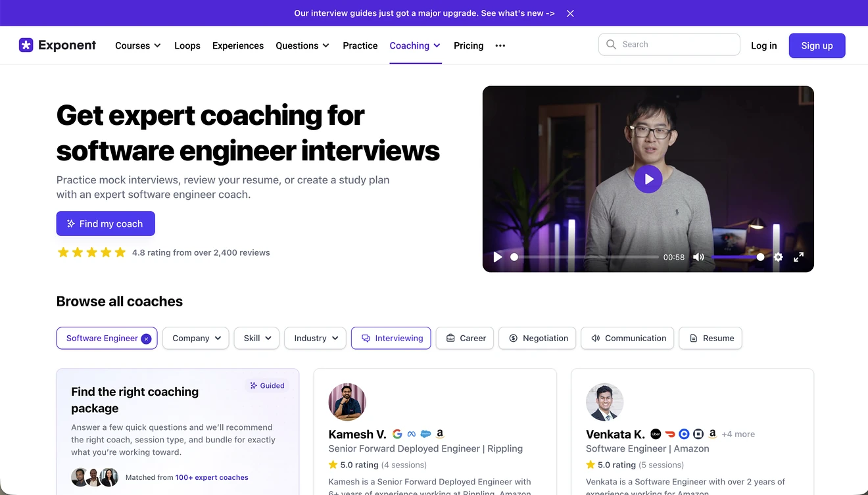
Task: Click Uber logo next to Venkata K.
Action: pos(656,434)
